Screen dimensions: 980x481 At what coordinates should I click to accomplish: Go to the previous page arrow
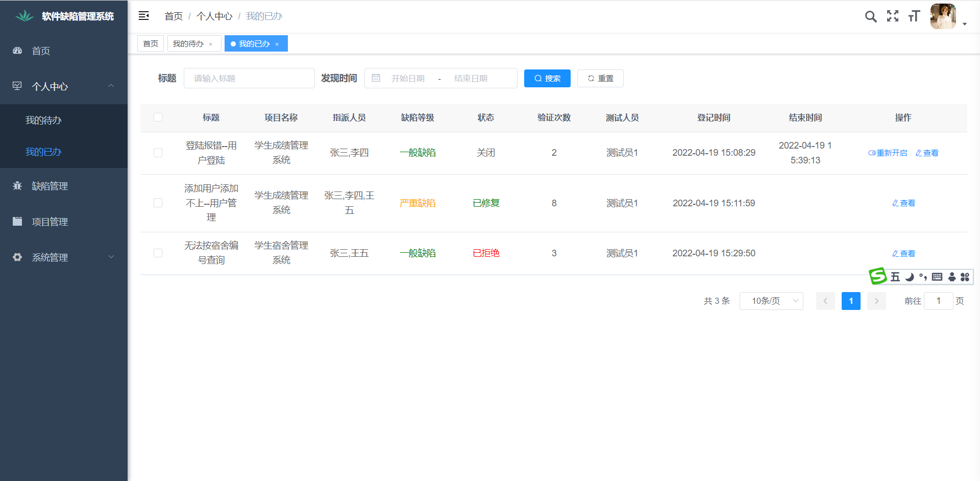(x=825, y=301)
